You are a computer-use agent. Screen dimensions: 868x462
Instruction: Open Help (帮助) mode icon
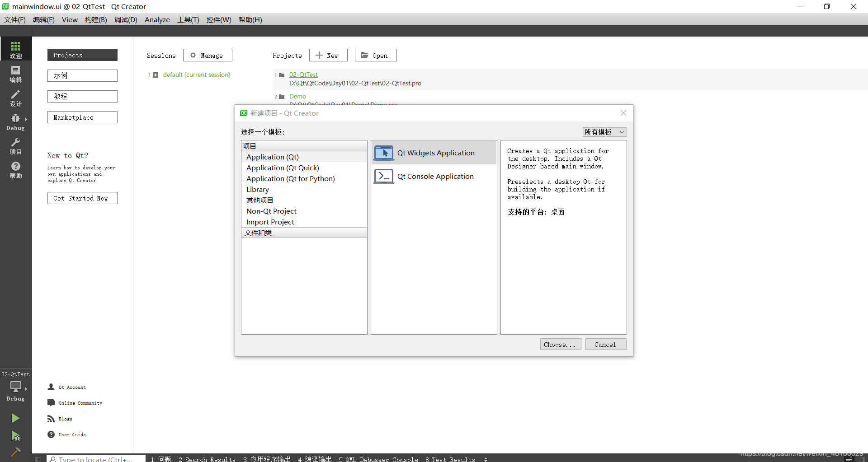(16, 170)
